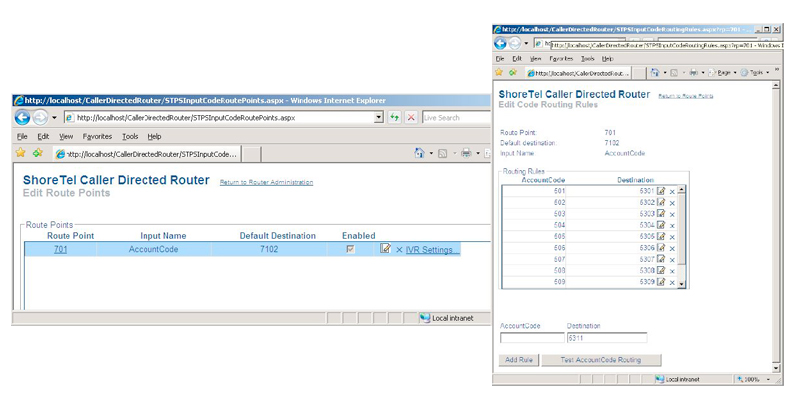Open the Tools dropdown in Routing Rules command bar

[x=755, y=73]
